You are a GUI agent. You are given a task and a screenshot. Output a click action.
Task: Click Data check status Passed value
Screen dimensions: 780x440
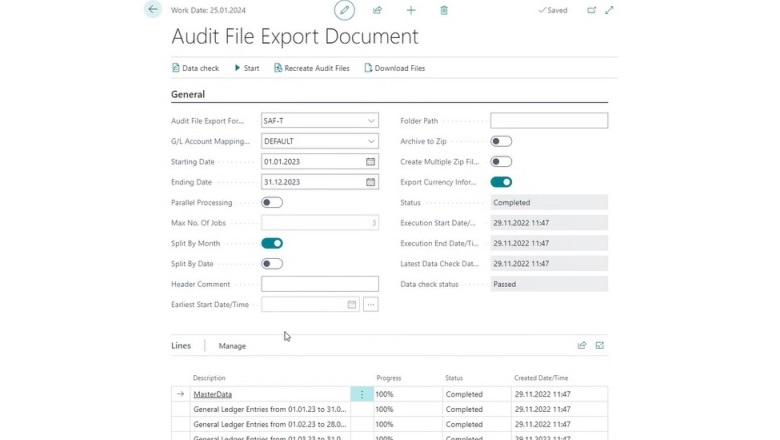[549, 284]
